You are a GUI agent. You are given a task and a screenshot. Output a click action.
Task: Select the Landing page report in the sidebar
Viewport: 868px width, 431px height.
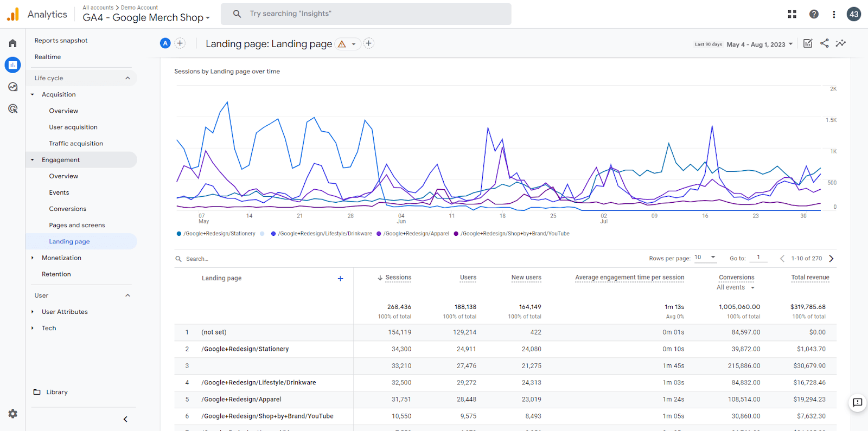(x=69, y=241)
